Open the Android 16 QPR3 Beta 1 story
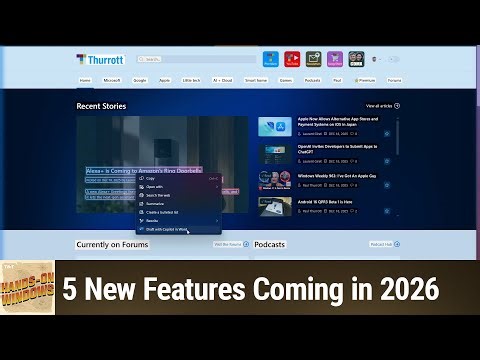Image resolution: width=480 pixels, height=360 pixels. click(x=325, y=202)
